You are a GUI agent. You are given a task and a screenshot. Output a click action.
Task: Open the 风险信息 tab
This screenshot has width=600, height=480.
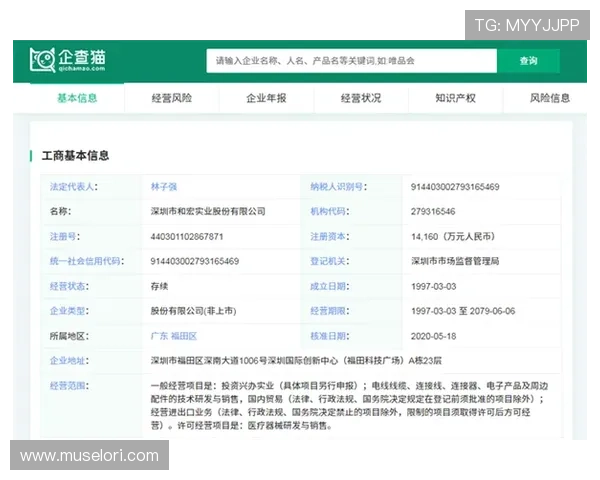549,98
